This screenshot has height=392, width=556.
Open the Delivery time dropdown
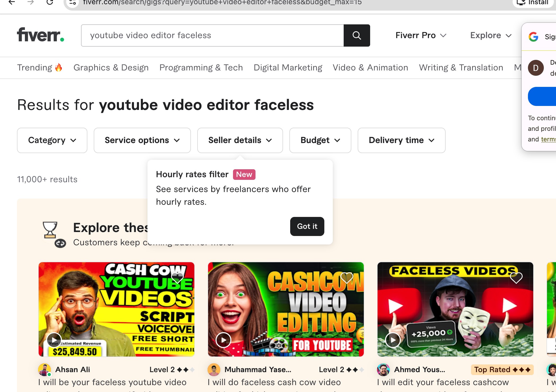401,140
